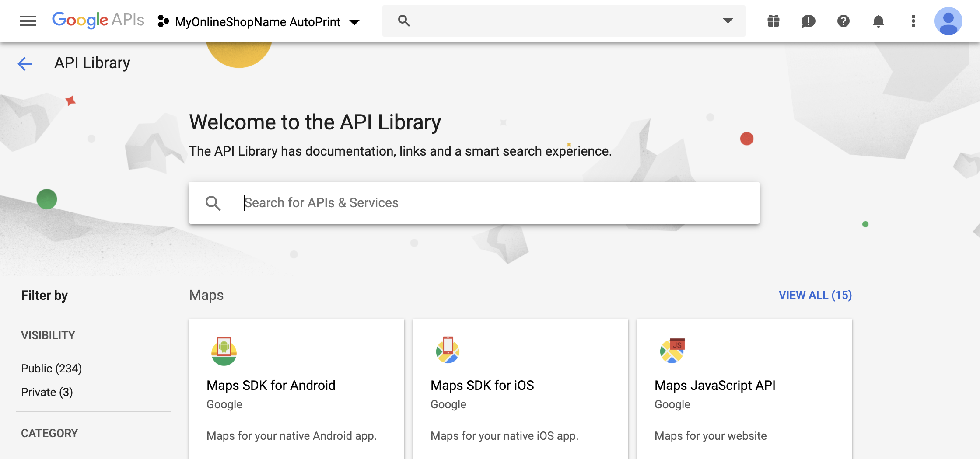The width and height of the screenshot is (980, 459).
Task: Open the Maps JavaScript API card
Action: pos(745,389)
